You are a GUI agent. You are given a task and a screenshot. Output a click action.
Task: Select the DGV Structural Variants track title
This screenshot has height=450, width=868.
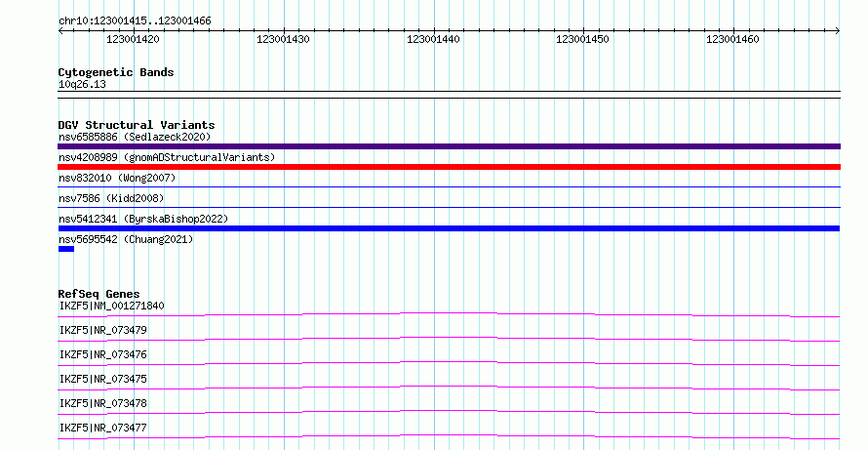[x=137, y=125]
